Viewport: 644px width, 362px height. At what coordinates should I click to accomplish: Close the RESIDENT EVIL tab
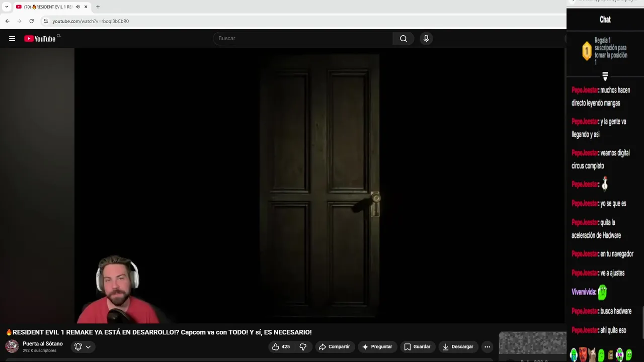(x=86, y=7)
